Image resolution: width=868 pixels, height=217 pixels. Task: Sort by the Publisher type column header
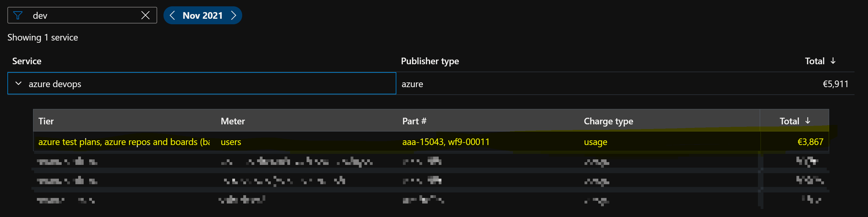point(430,61)
